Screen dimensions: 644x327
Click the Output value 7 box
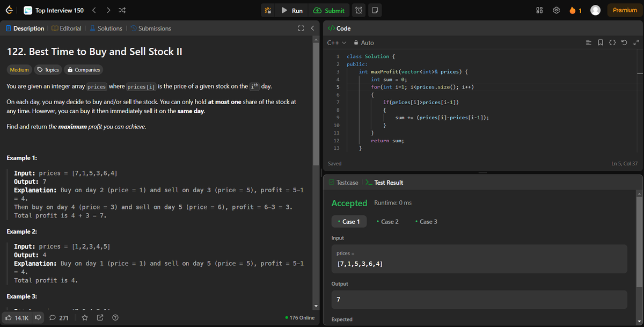[x=479, y=299]
